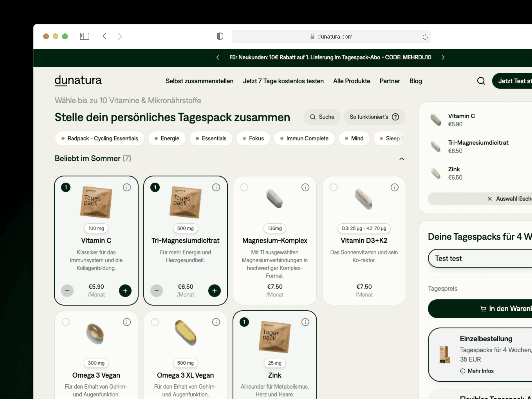Image resolution: width=532 pixels, height=399 pixels.
Task: Click the Vitamin D3+K2 product title
Action: pos(364,241)
